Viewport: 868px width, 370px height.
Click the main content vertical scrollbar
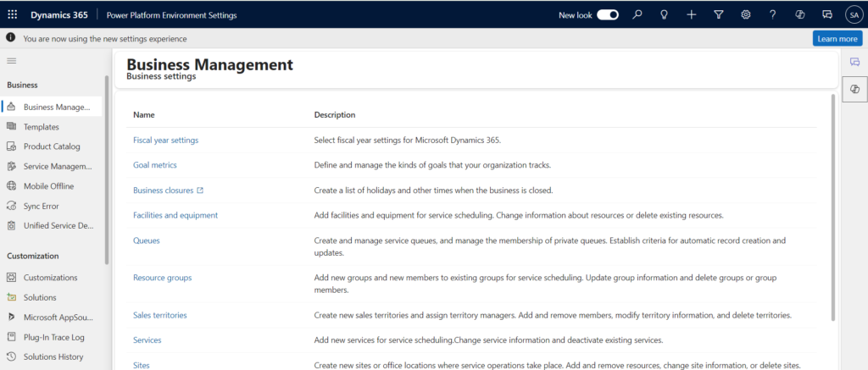(x=834, y=203)
